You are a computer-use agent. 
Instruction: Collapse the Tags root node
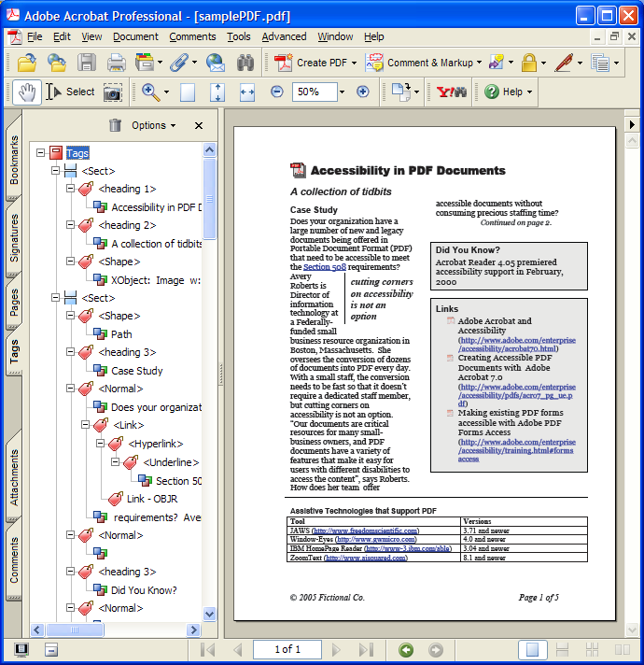point(41,152)
